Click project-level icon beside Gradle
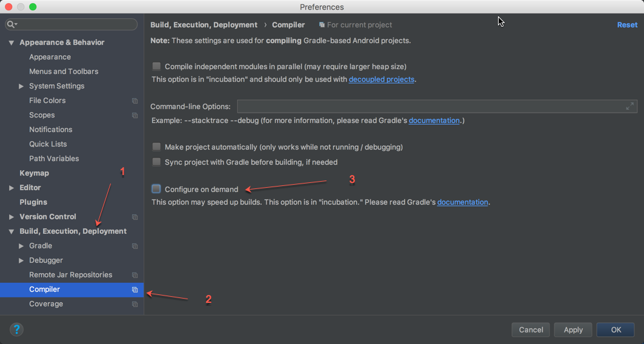The image size is (644, 344). tap(134, 246)
